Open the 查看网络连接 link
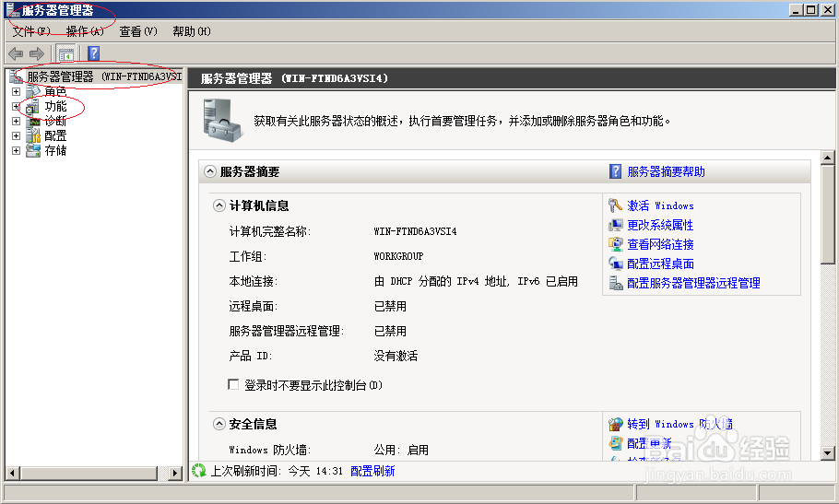 coord(660,244)
